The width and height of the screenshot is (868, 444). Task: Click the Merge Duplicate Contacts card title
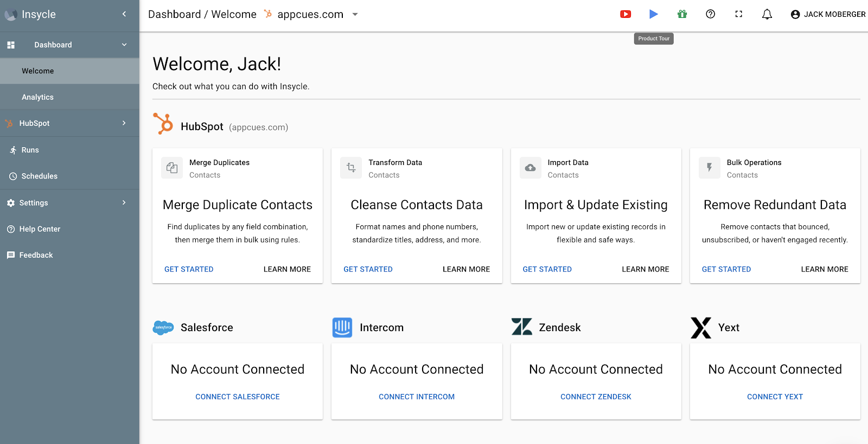coord(238,205)
